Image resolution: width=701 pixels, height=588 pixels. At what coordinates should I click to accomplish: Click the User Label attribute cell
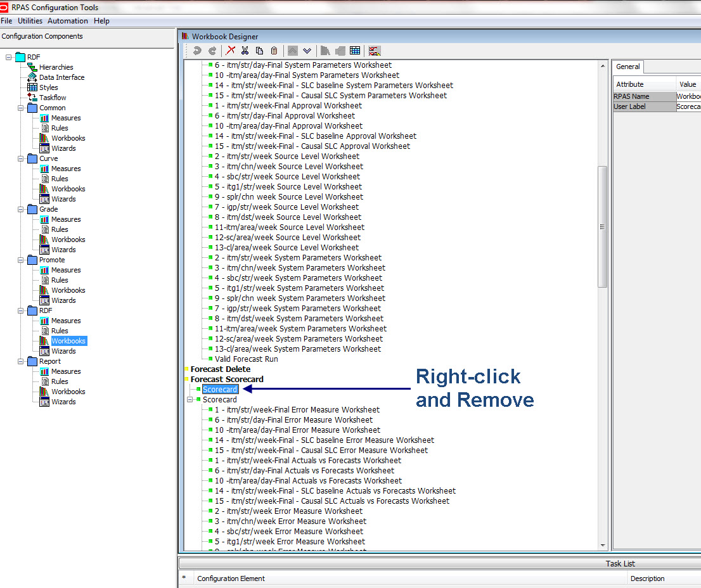(644, 106)
